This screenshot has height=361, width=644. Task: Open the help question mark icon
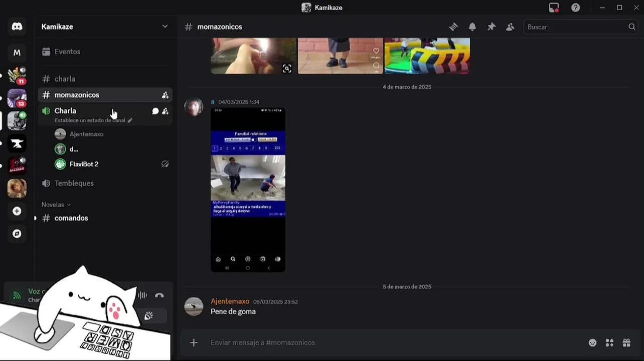click(x=576, y=8)
